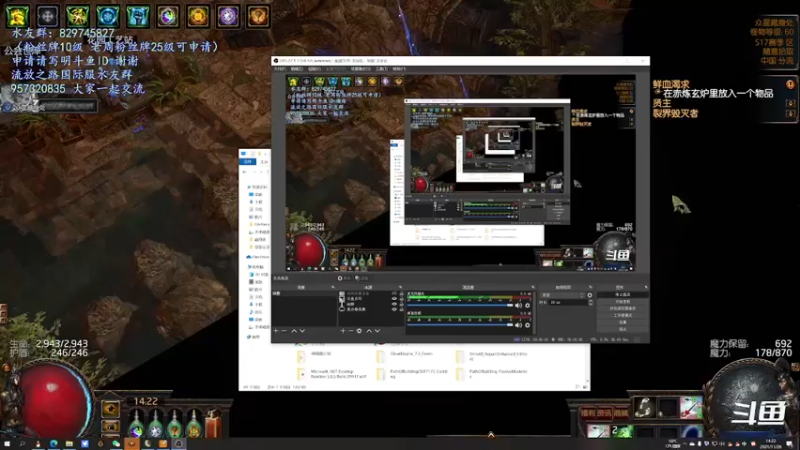The height and width of the screenshot is (450, 800).
Task: Use the first flask with purple contents
Action: (137, 424)
